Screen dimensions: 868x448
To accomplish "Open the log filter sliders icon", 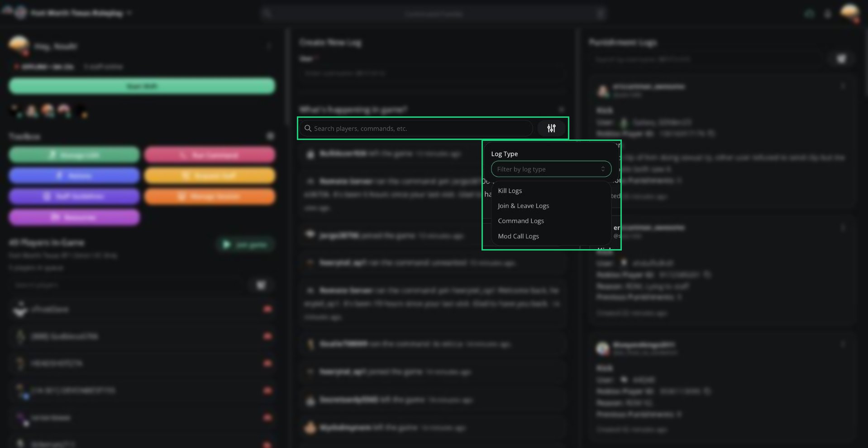I will (551, 128).
